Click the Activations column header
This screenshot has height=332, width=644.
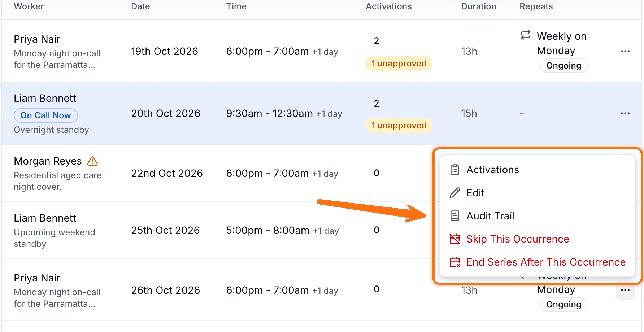tap(389, 6)
